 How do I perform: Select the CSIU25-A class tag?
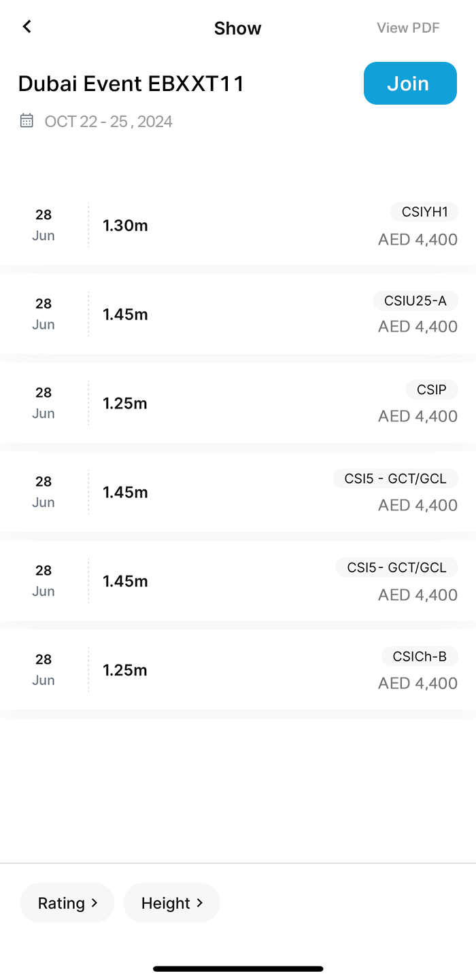tap(415, 301)
